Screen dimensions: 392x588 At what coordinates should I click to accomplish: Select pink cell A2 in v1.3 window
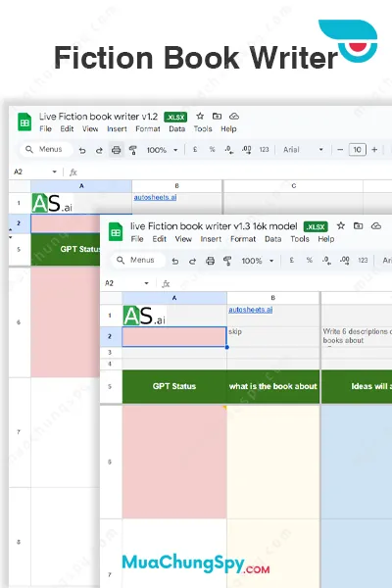[174, 336]
